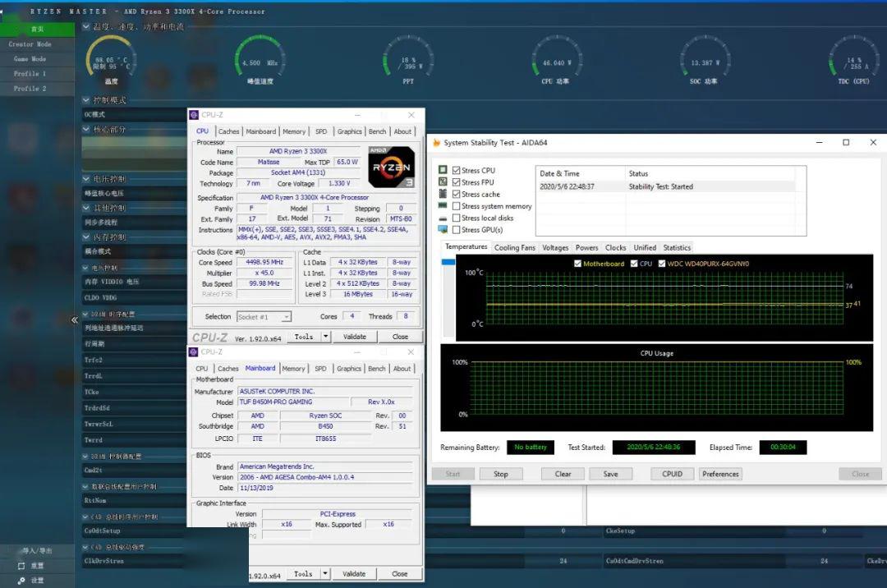This screenshot has width=887, height=588.
Task: Click the 重置 reset icon in Ryzen Master
Action: click(21, 565)
